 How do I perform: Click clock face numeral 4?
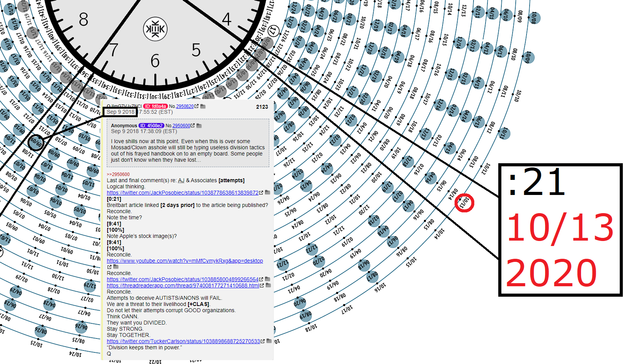[227, 19]
